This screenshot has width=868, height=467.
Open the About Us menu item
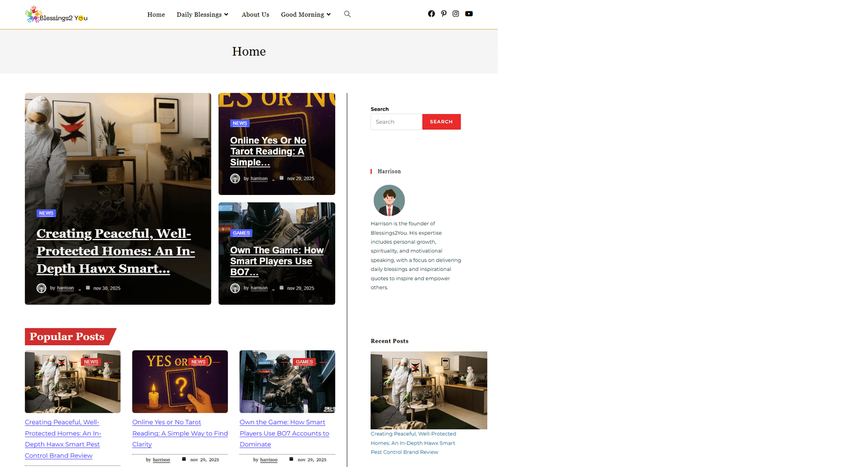[255, 15]
